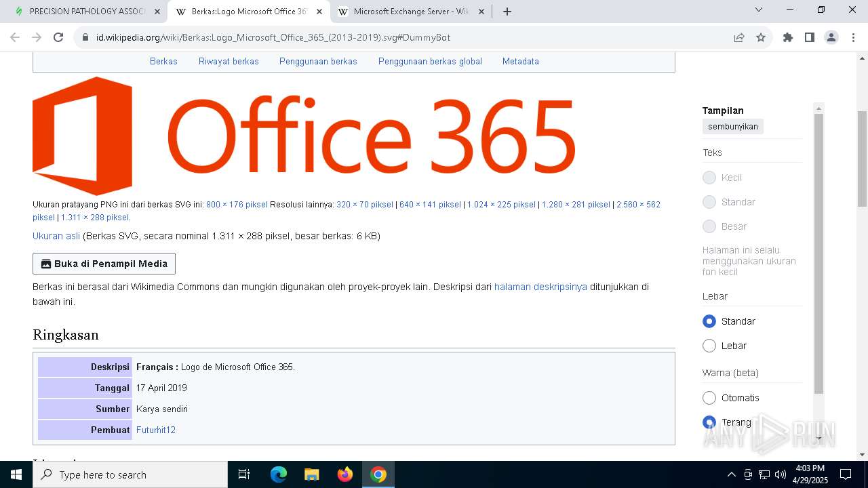Image resolution: width=868 pixels, height=488 pixels.
Task: Select Standar width radio button
Action: (x=709, y=321)
